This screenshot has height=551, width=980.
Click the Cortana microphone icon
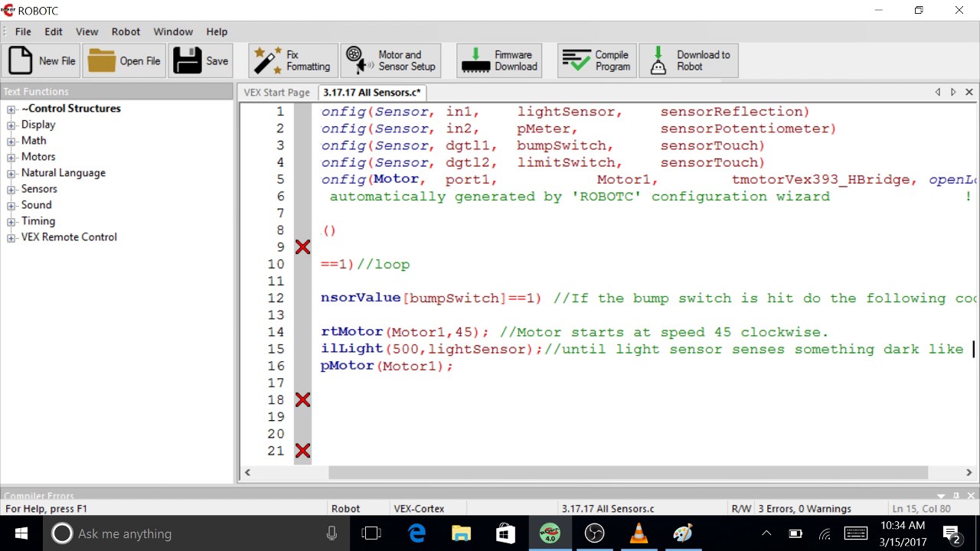pos(332,533)
